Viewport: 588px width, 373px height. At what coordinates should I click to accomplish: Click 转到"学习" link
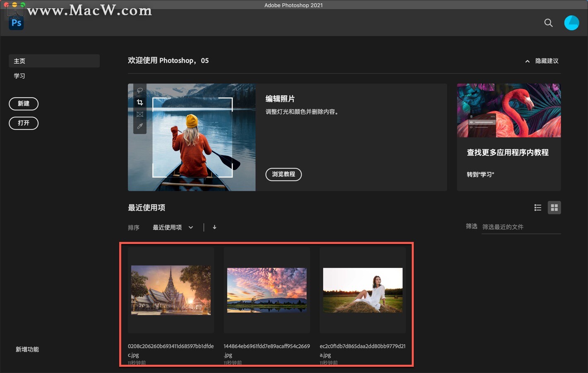pos(480,175)
